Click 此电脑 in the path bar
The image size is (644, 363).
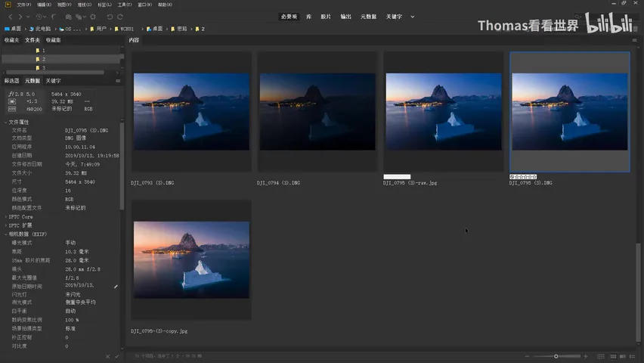point(40,29)
